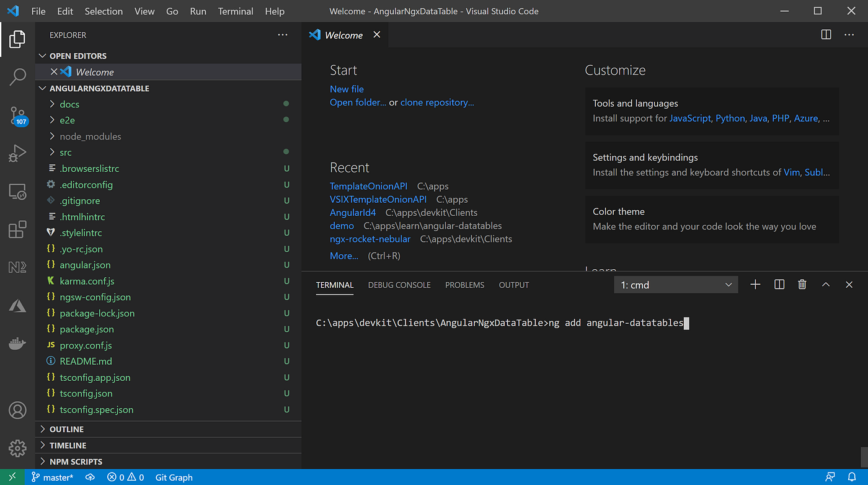Expand the NPM SCRIPTS section
Screen dimensions: 868x485
(77, 461)
